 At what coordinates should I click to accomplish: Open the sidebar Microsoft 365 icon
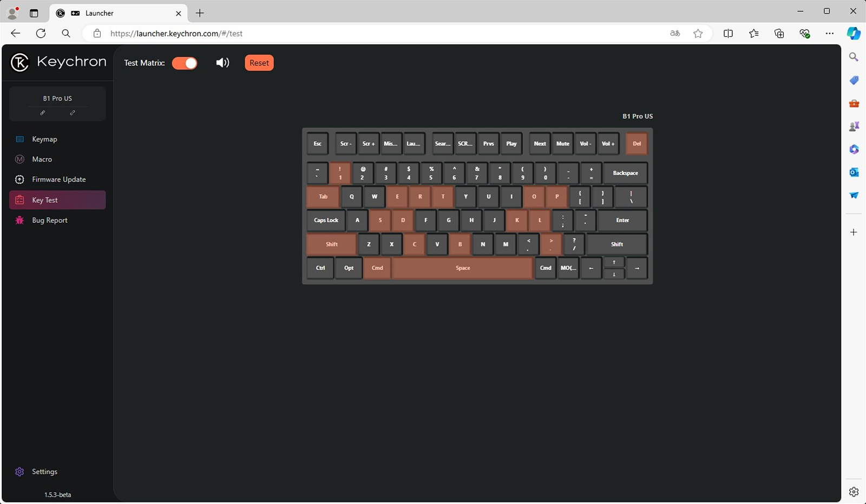[x=854, y=149]
